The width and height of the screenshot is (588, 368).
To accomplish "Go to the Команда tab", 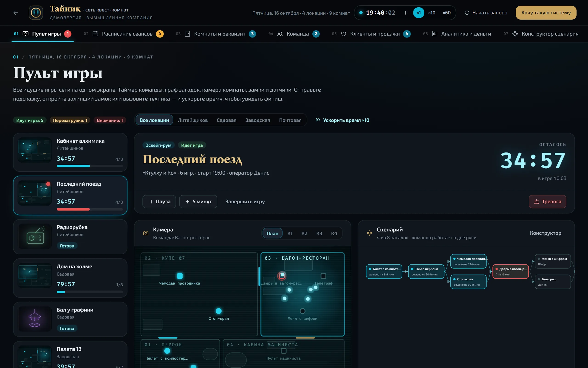I will pos(294,34).
